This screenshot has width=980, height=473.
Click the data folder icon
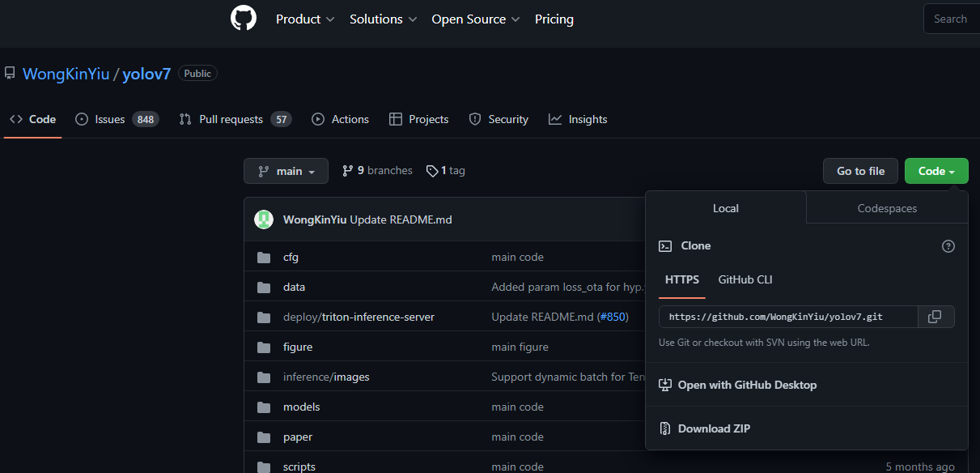(x=264, y=288)
